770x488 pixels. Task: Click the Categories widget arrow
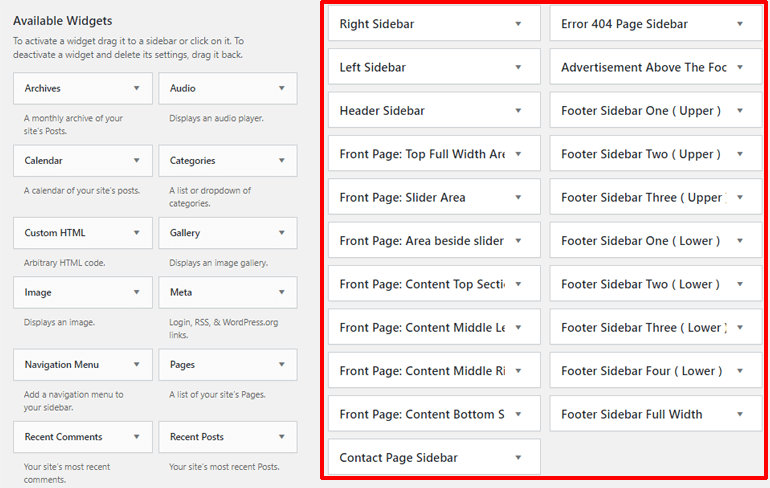pos(280,161)
